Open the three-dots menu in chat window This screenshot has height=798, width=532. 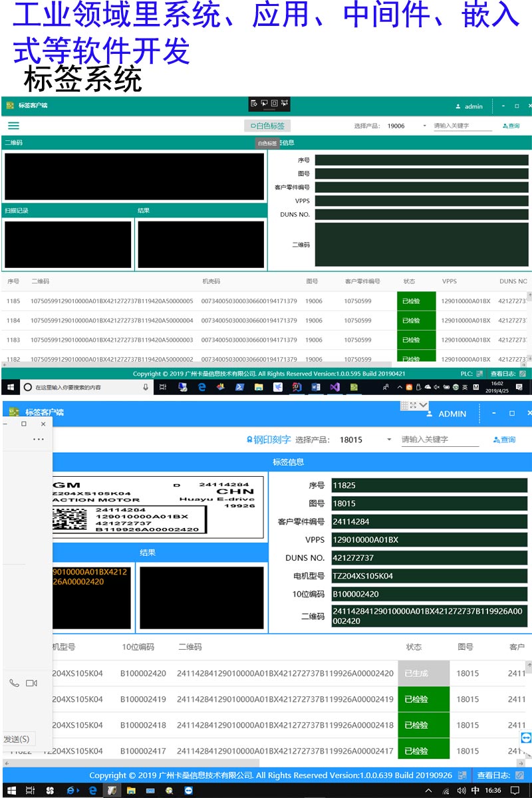(x=39, y=440)
